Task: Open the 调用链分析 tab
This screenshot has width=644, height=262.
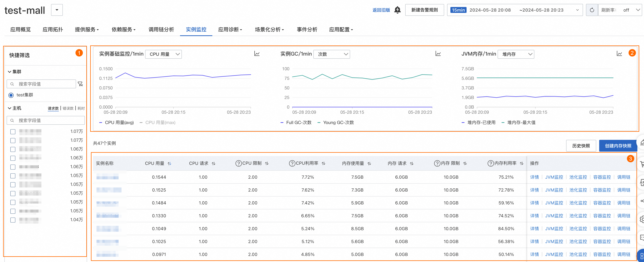Action: click(x=161, y=30)
